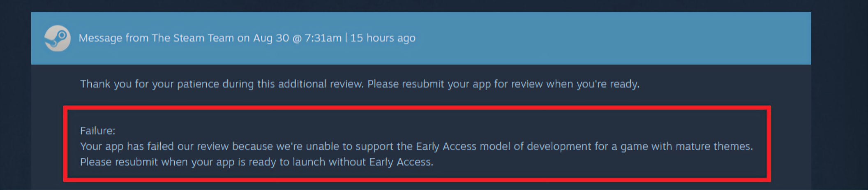This screenshot has width=868, height=190.
Task: Click the 'Aug 30 @ 7:31am' timestamp
Action: tap(297, 38)
